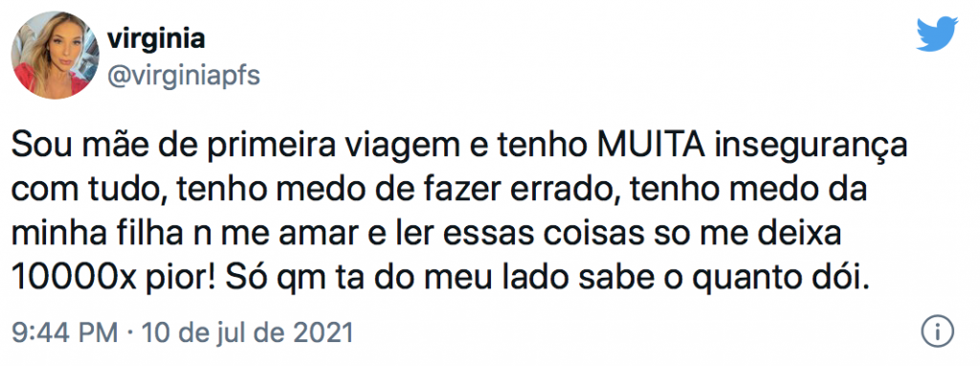Screen dimensions: 980x366
Task: Open virginia's profile picture
Action: pyautogui.click(x=55, y=55)
